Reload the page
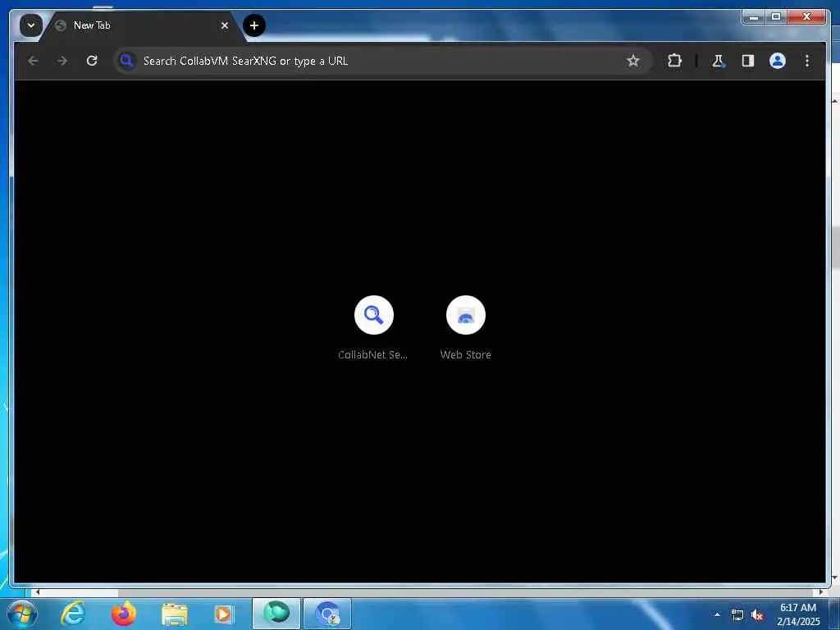 pos(92,61)
